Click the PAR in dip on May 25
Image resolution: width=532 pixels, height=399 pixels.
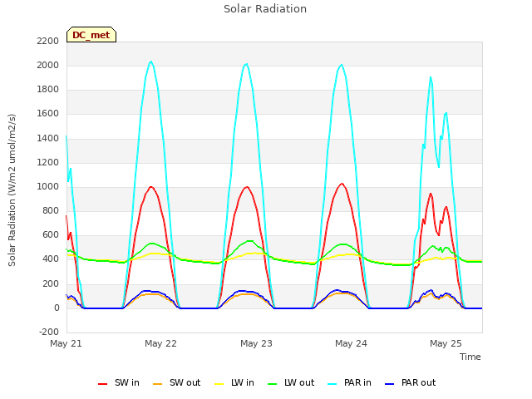tap(439, 167)
